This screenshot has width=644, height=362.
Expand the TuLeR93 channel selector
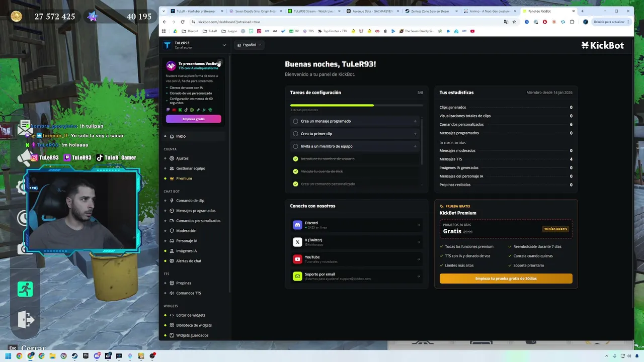tap(195, 45)
